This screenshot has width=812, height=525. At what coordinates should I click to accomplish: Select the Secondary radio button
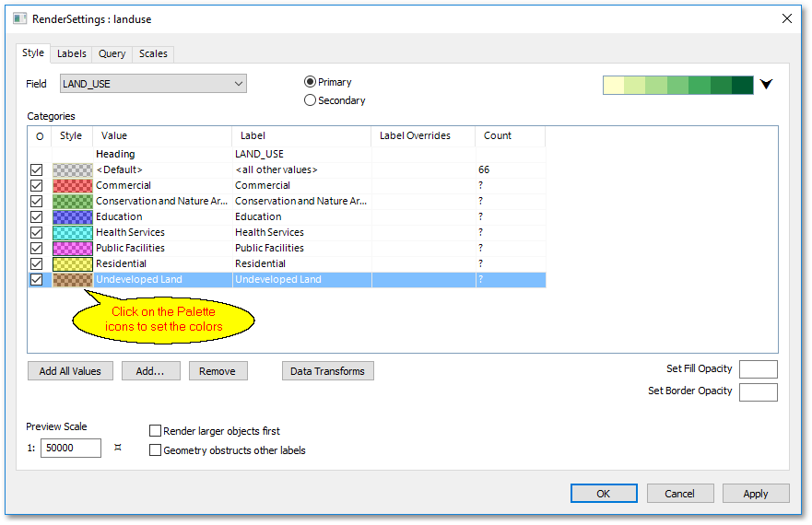pyautogui.click(x=310, y=99)
